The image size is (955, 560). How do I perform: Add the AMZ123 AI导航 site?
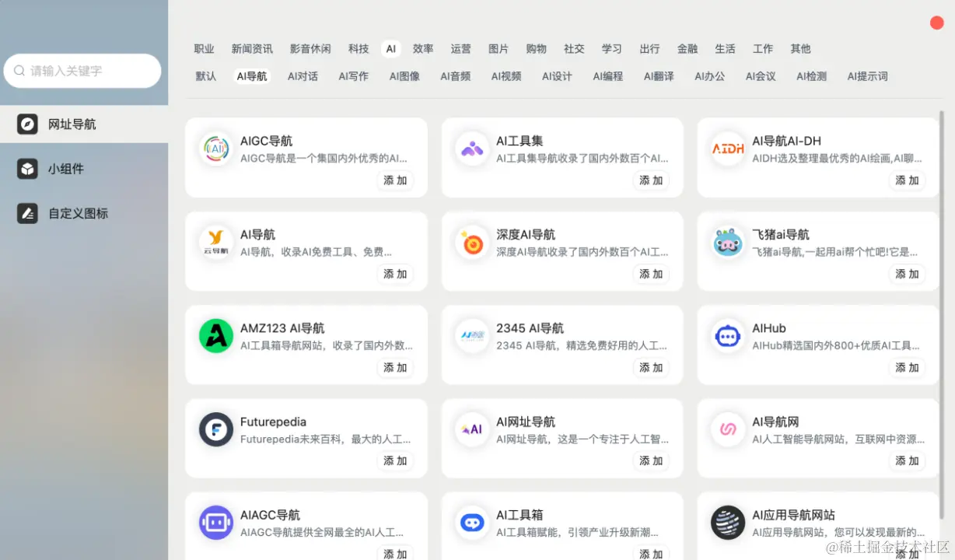tap(395, 367)
